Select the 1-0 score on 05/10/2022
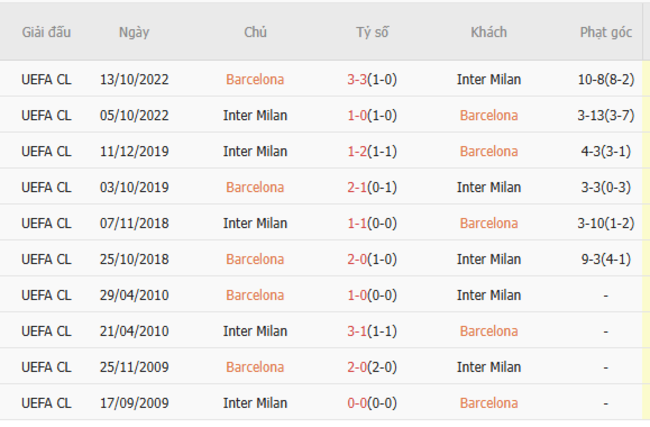The width and height of the screenshot is (650, 427). [x=359, y=115]
